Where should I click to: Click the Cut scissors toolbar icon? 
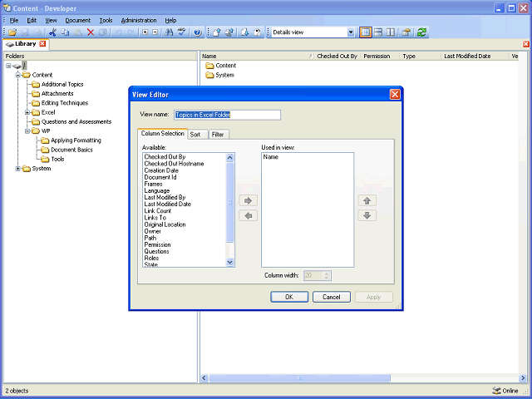[52, 32]
